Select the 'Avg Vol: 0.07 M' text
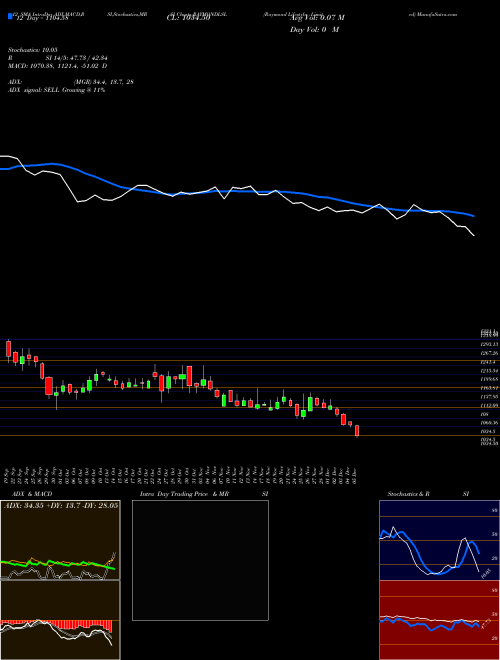The width and height of the screenshot is (500, 660). point(317,18)
